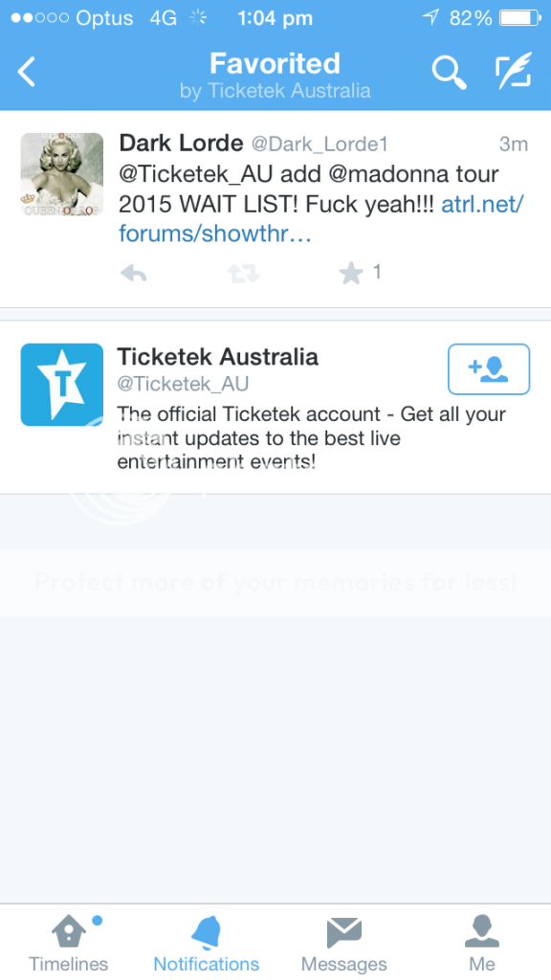Compose new tweet with quill icon
Screen dimensions: 551x980
click(x=514, y=70)
